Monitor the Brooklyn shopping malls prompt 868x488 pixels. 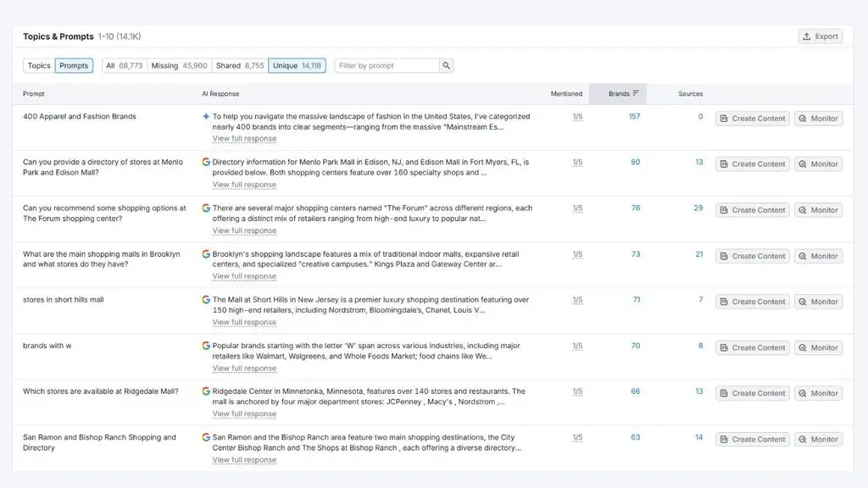[x=818, y=256]
